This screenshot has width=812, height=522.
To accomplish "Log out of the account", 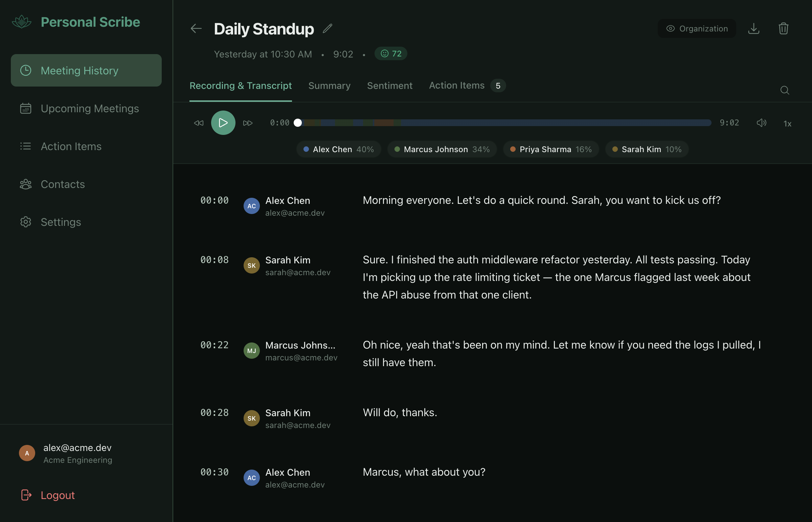I will tap(47, 495).
